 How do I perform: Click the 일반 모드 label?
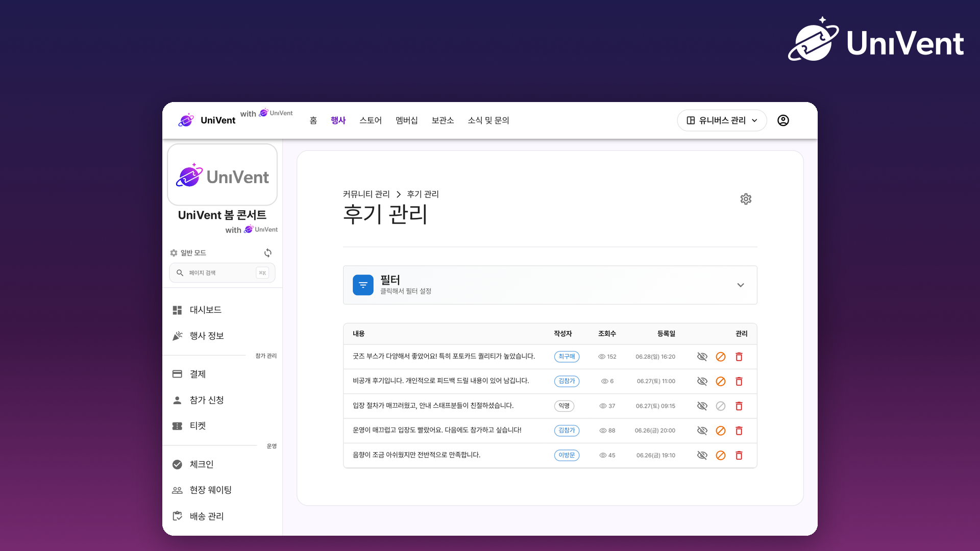point(193,253)
